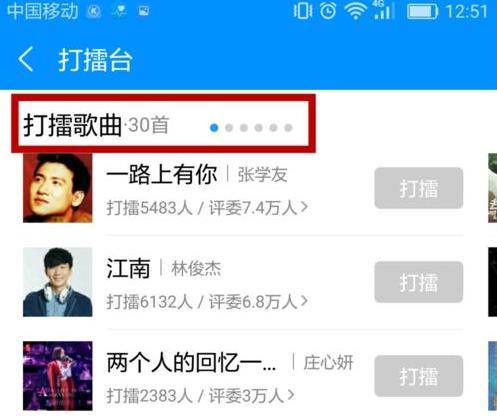Select the second page indicator dot
The height and width of the screenshot is (420, 497).
tap(229, 128)
